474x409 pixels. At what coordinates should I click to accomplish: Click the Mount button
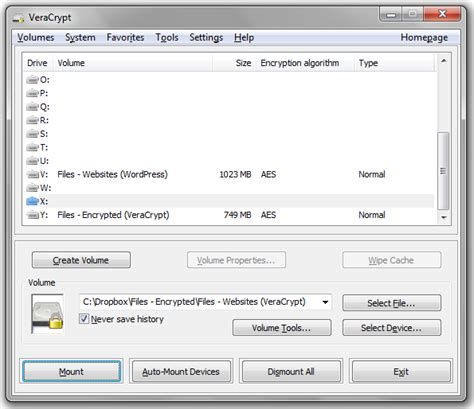(x=71, y=371)
